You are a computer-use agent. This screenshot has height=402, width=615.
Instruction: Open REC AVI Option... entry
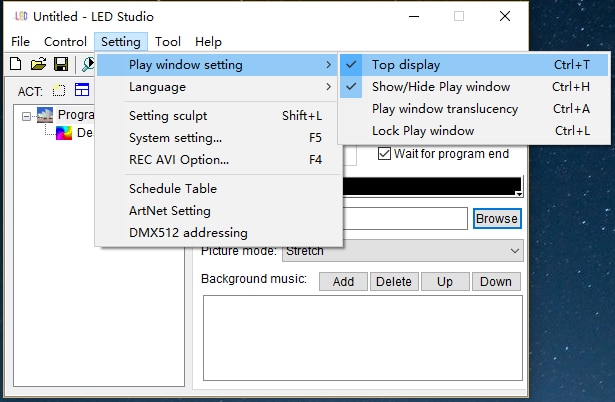pyautogui.click(x=217, y=160)
